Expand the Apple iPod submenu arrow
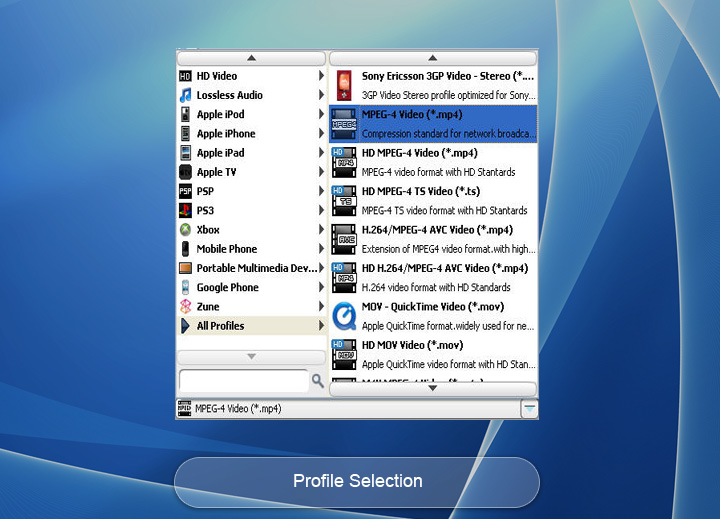720x519 pixels. (x=321, y=114)
